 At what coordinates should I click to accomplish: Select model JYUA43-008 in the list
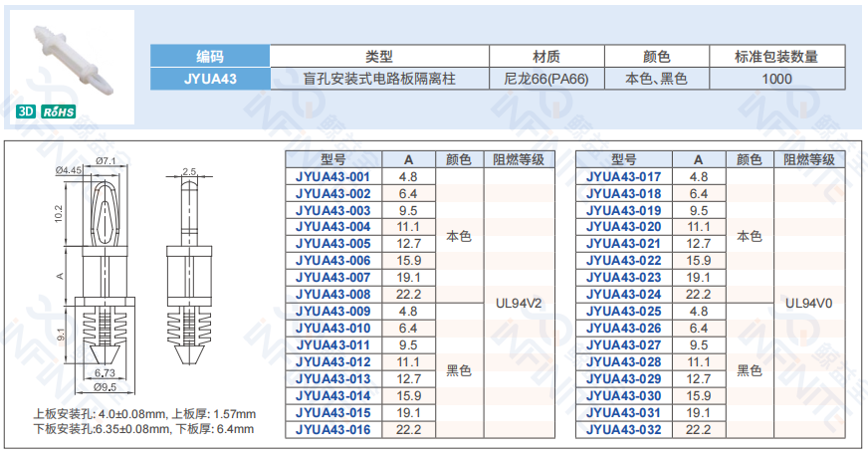(332, 295)
